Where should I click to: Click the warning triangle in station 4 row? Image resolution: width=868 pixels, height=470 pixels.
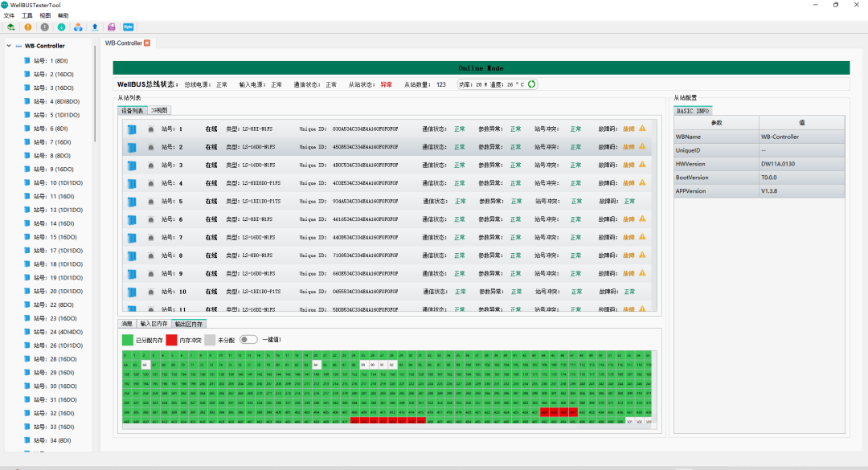(x=642, y=182)
